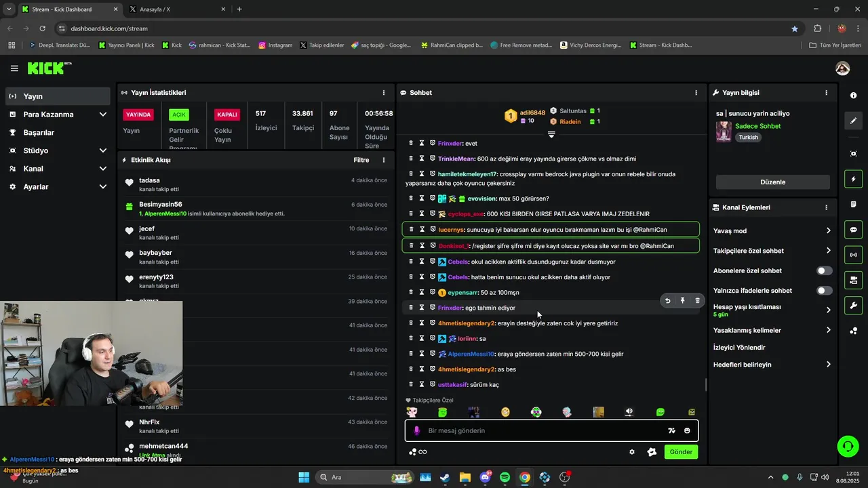
Task: Open Steam from the taskbar
Action: (x=445, y=477)
